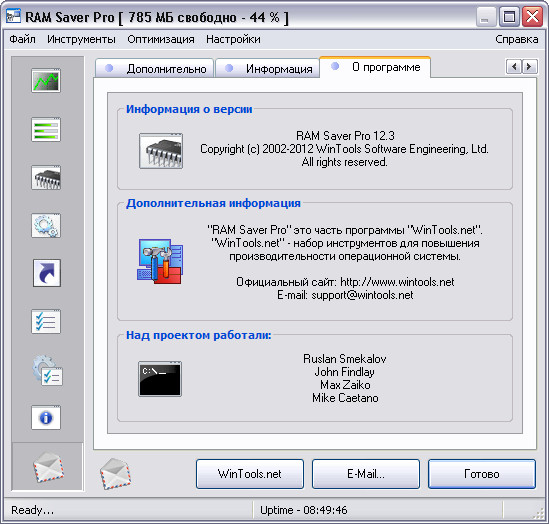Viewport: 549px width, 524px height.
Task: Open the memory monitor graph icon
Action: [x=46, y=81]
